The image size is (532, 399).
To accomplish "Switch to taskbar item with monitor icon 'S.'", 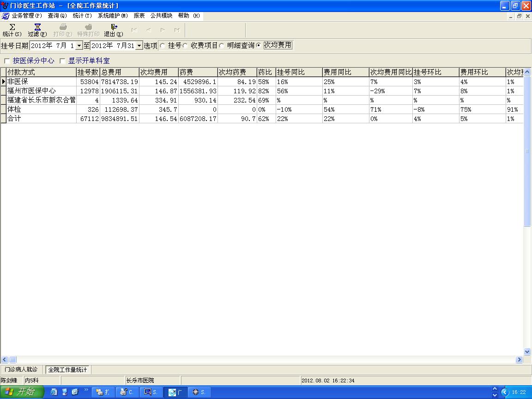I will pyautogui.click(x=151, y=392).
